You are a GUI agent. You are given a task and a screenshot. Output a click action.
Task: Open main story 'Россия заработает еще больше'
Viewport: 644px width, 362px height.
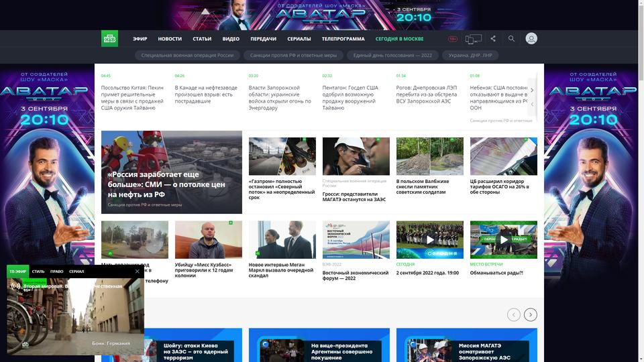[172, 172]
